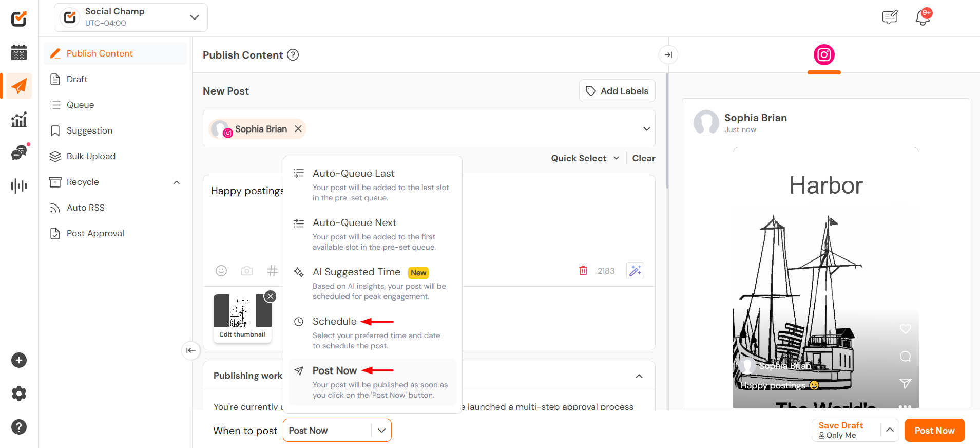
Task: Collapse the Recycle menu section
Action: pos(177,182)
